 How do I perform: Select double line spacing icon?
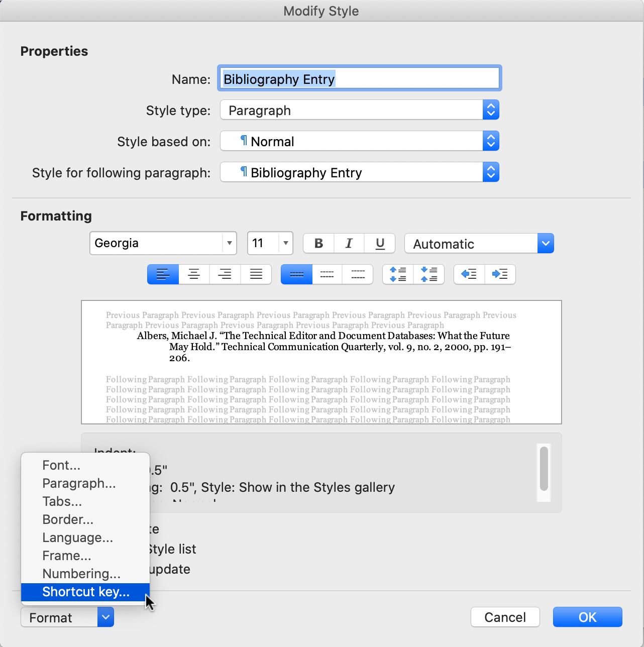click(x=358, y=274)
